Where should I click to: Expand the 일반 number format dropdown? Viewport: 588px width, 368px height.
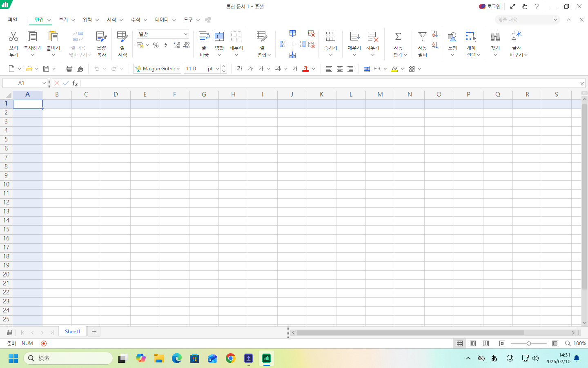(185, 34)
